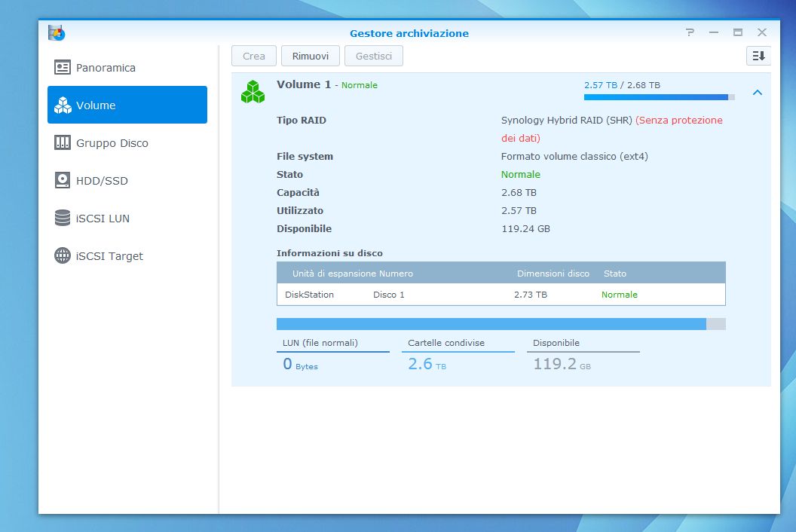Collapse the Volume 1 details panel
The width and height of the screenshot is (796, 532).
[758, 93]
